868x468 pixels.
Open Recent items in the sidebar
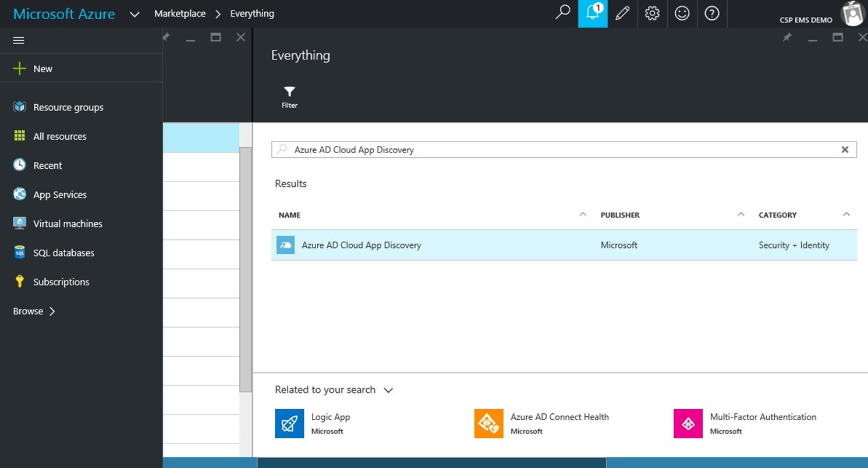pyautogui.click(x=48, y=165)
